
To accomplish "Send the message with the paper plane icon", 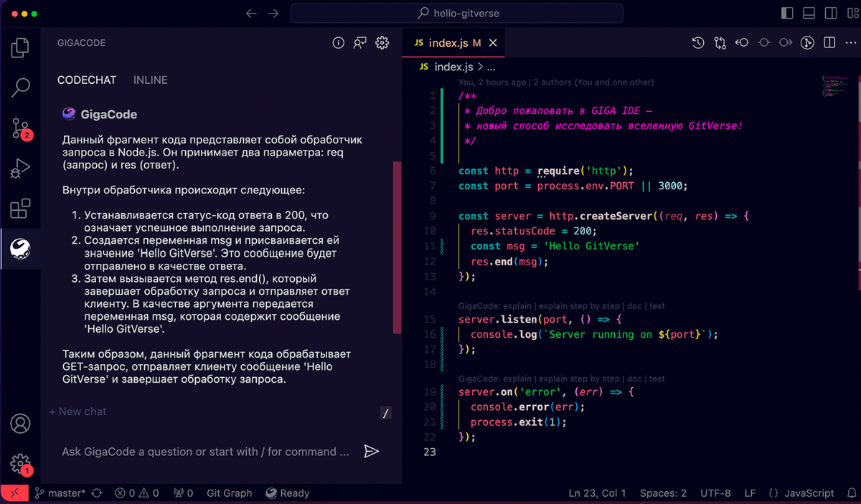I will click(x=371, y=451).
